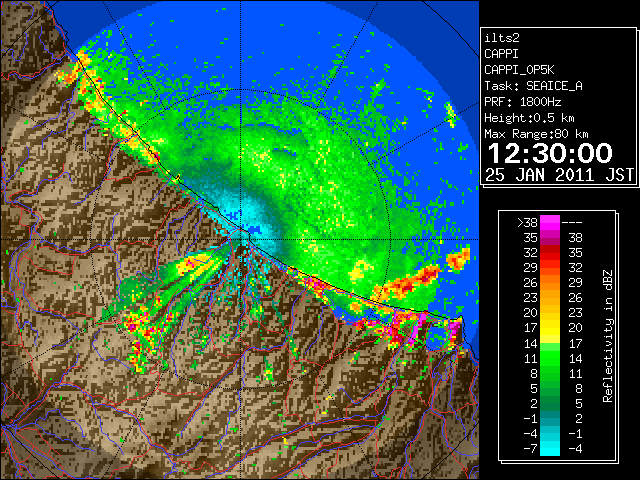This screenshot has height=480, width=640.
Task: Click the 'Reflectivity in dBZ' legend title
Action: coord(608,336)
